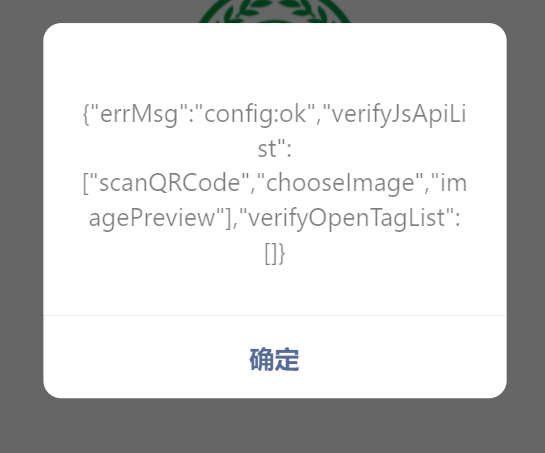This screenshot has height=453, width=545.
Task: Click the opening square bracket before scanQRCode
Action: click(86, 183)
